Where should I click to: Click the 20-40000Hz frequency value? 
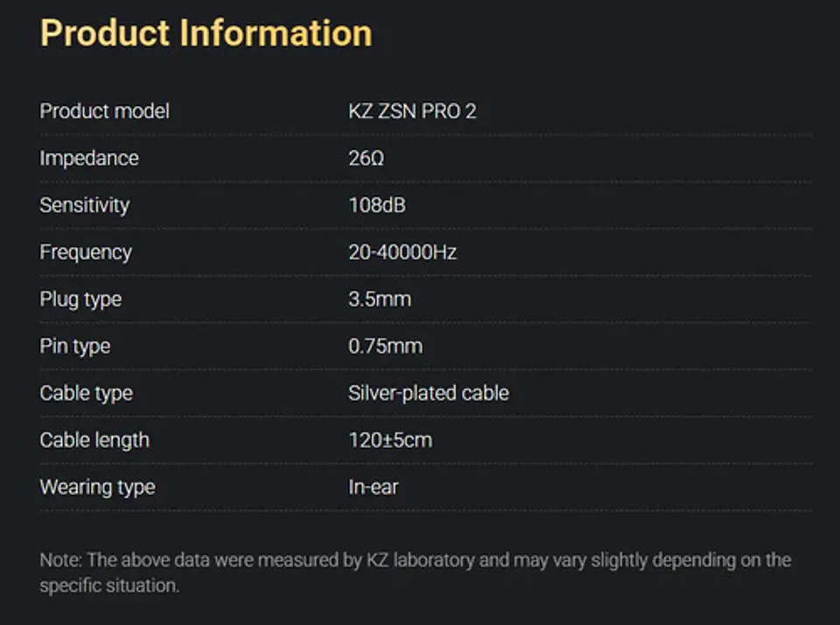click(x=402, y=252)
